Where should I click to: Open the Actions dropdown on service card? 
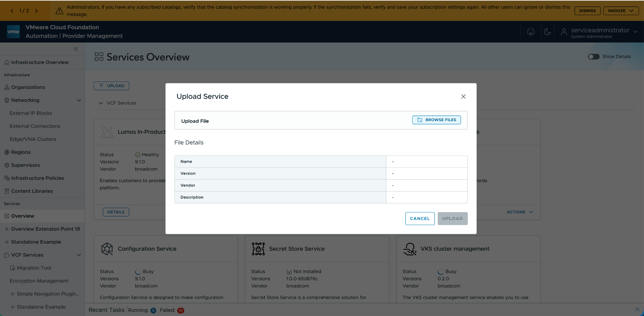[520, 212]
